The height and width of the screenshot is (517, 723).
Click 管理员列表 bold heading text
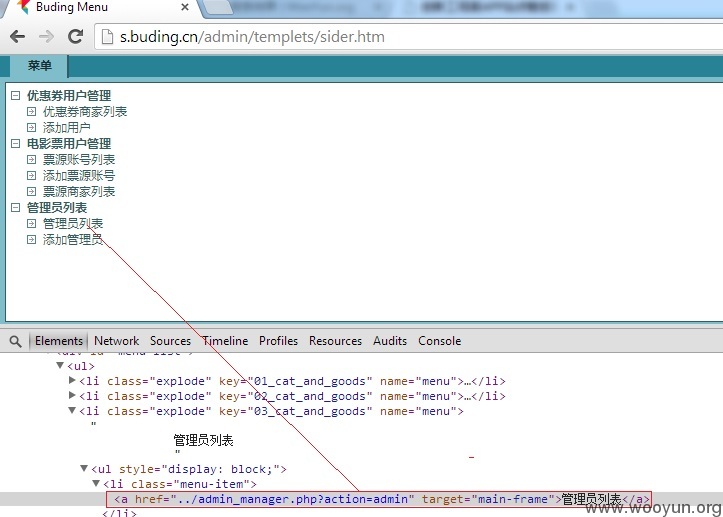pyautogui.click(x=57, y=208)
